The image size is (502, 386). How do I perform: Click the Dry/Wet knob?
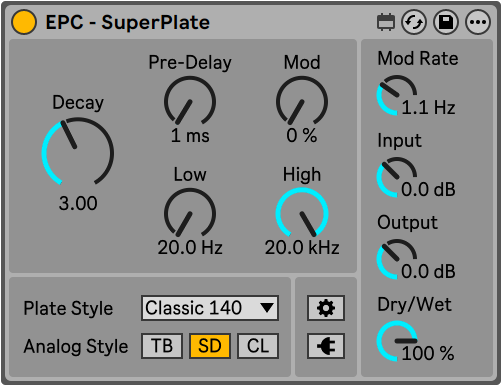click(397, 341)
